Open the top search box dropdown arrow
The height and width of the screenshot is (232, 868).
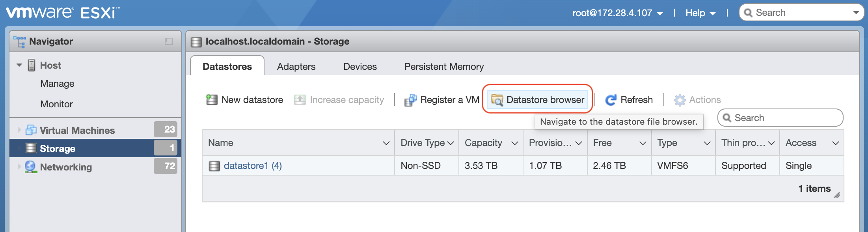(856, 13)
